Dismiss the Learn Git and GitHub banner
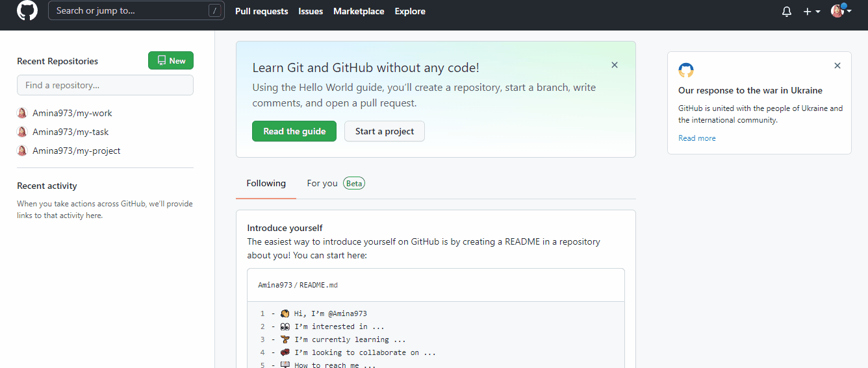The height and width of the screenshot is (368, 868). [615, 65]
